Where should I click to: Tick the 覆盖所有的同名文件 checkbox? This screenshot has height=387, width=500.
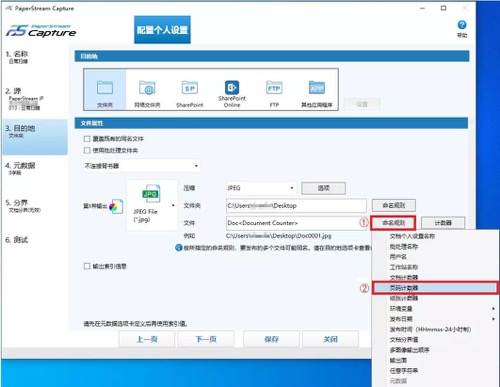(87, 139)
